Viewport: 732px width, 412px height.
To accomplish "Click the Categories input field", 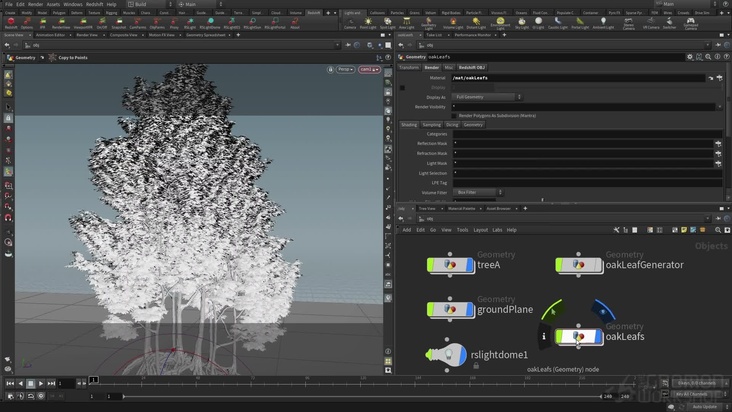I will pyautogui.click(x=587, y=134).
